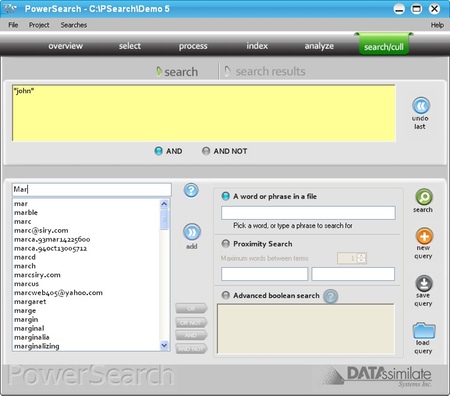
Task: Select 'margin' in the word list
Action: [x=26, y=319]
